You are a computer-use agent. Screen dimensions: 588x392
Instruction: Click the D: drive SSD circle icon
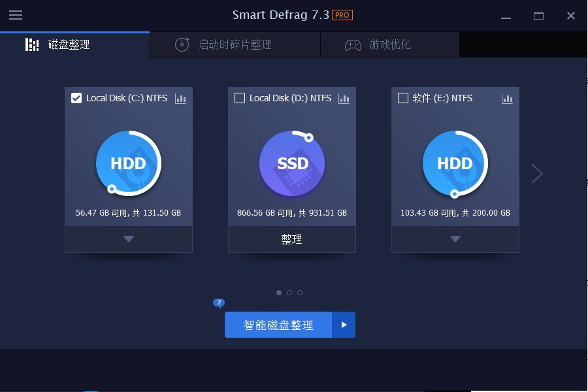click(292, 163)
